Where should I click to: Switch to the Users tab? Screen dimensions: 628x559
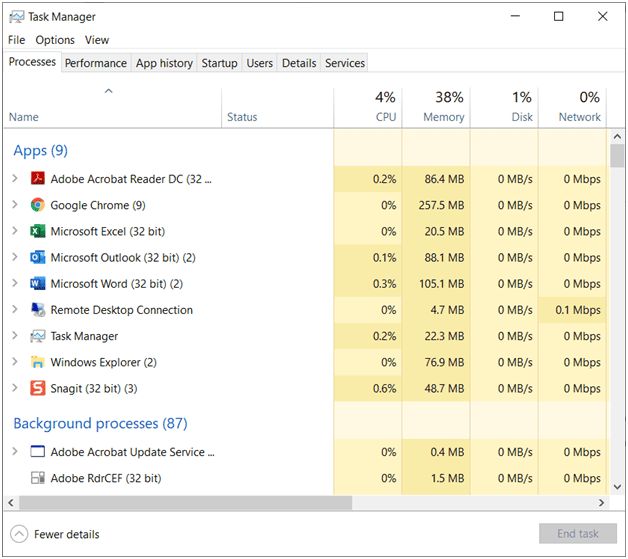(x=260, y=63)
